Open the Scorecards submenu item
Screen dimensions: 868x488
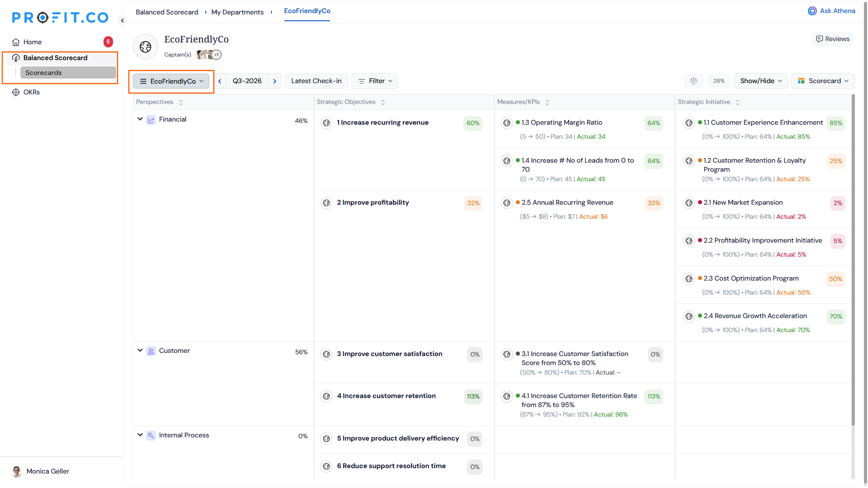tap(68, 73)
